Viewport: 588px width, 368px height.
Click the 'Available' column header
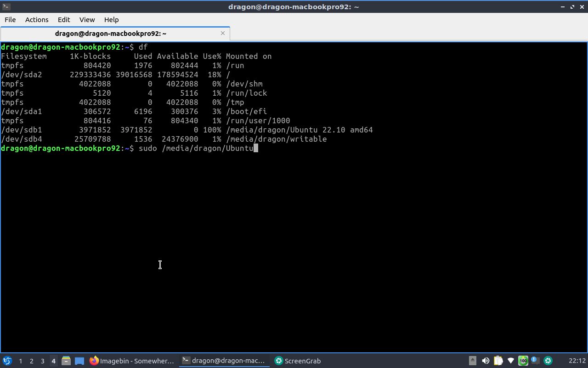178,56
